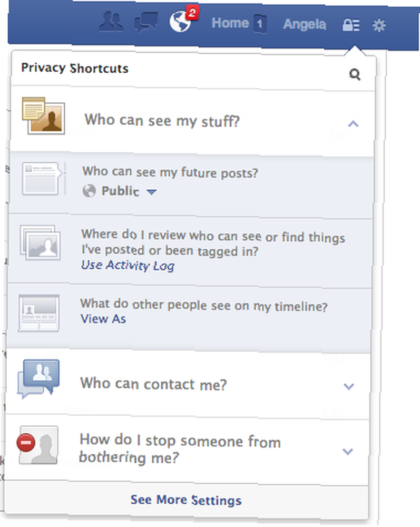Click the tagged photos stack icon

click(41, 242)
